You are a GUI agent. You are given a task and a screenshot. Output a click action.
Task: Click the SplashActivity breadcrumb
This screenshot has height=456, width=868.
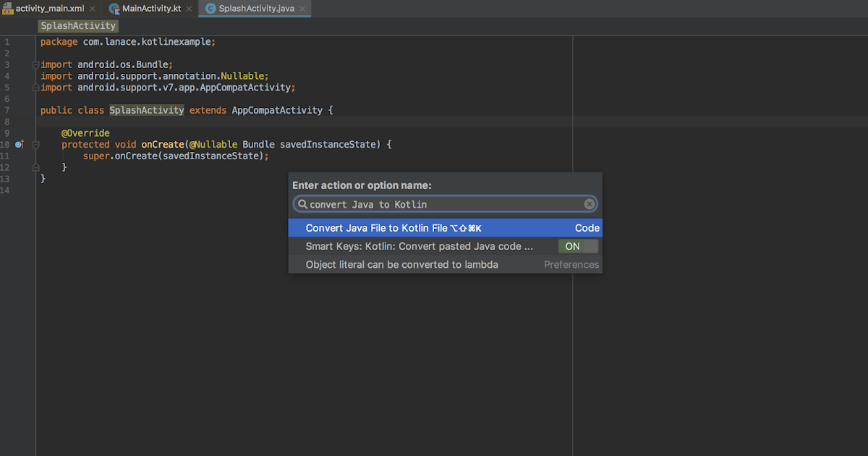78,26
